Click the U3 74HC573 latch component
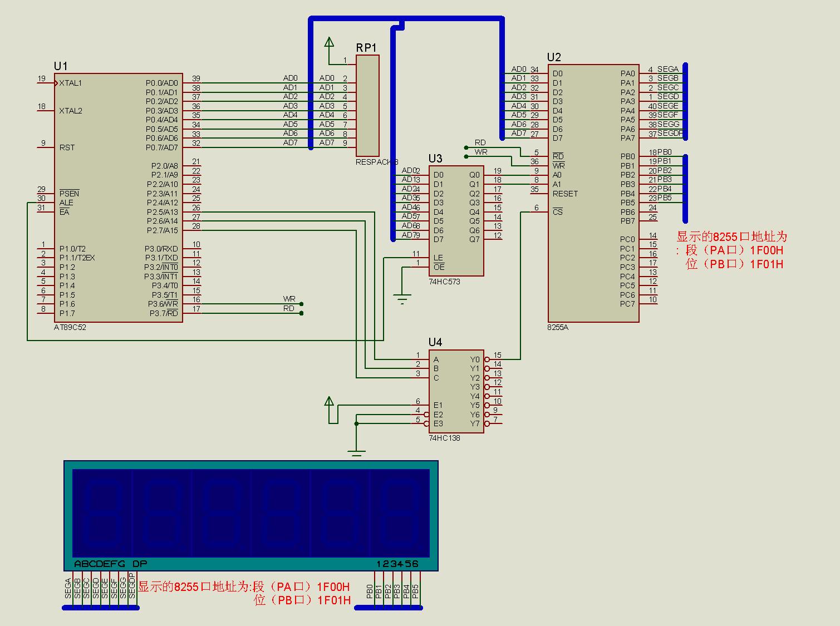Viewport: 840px width, 626px height. 456,221
